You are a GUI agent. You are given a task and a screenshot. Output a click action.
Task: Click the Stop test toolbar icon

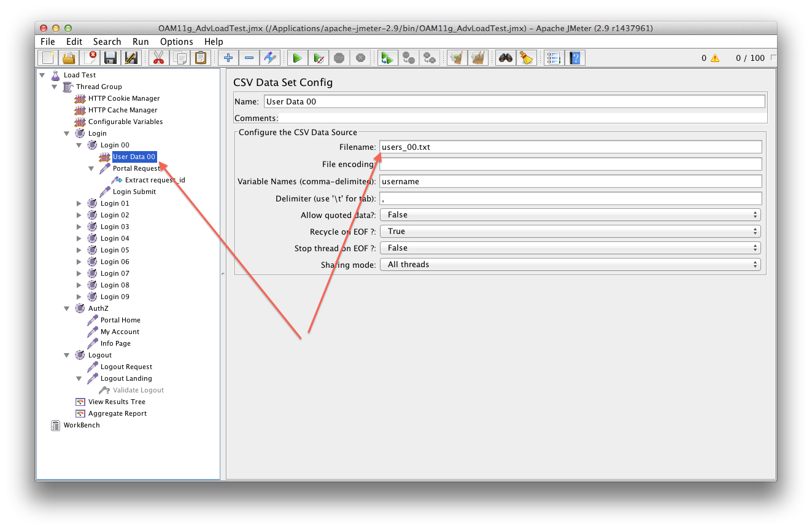339,58
